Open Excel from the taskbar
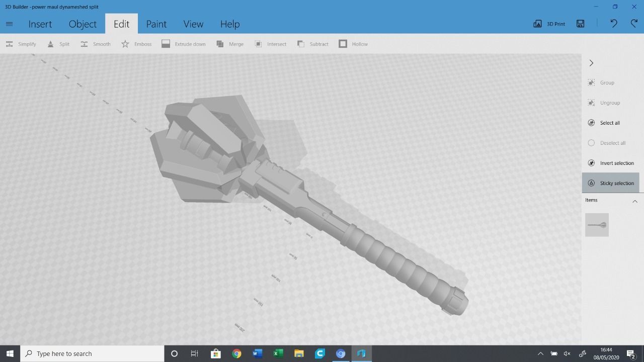Screen dimensions: 644x362 (x=278, y=353)
